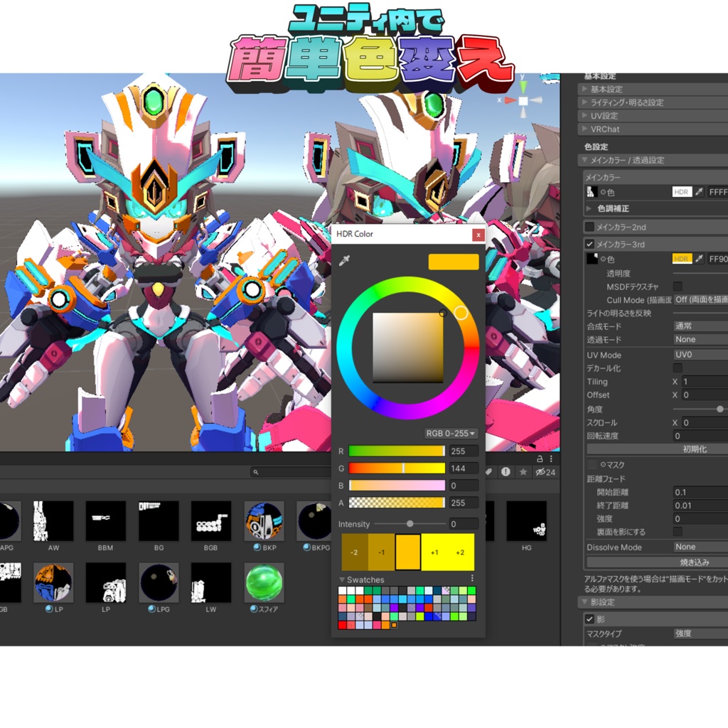This screenshot has width=728, height=728.
Task: Select the BKP material sphere
Action: click(x=264, y=521)
